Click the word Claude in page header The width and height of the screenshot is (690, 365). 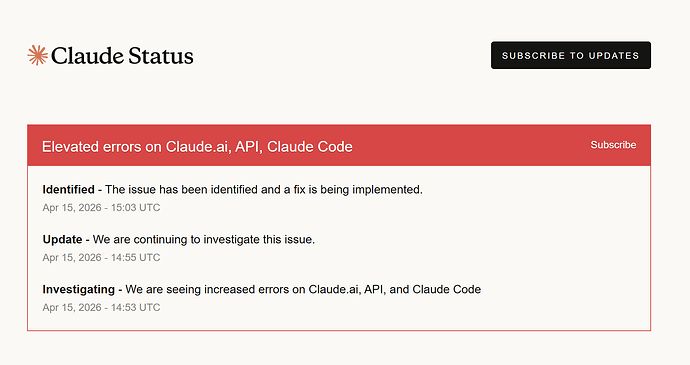click(x=87, y=56)
